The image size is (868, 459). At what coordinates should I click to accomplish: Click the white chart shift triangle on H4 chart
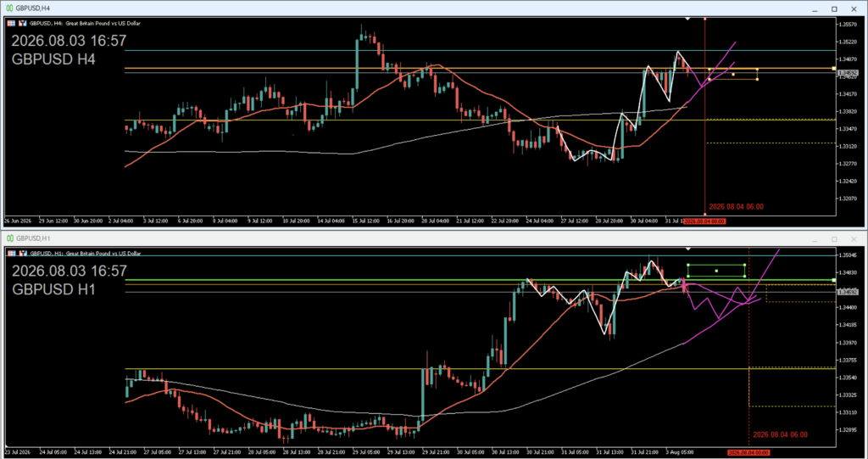tap(687, 19)
